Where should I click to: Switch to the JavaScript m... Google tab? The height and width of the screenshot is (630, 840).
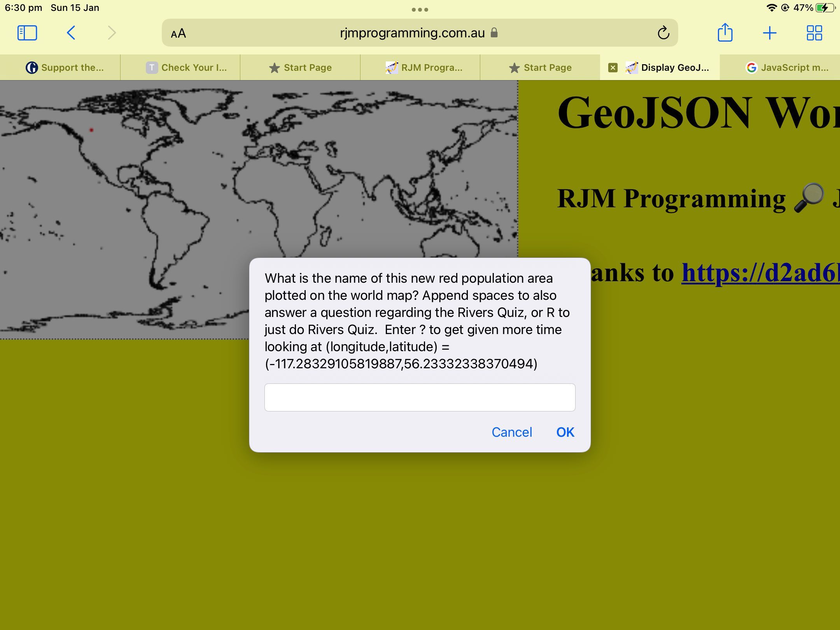click(787, 68)
